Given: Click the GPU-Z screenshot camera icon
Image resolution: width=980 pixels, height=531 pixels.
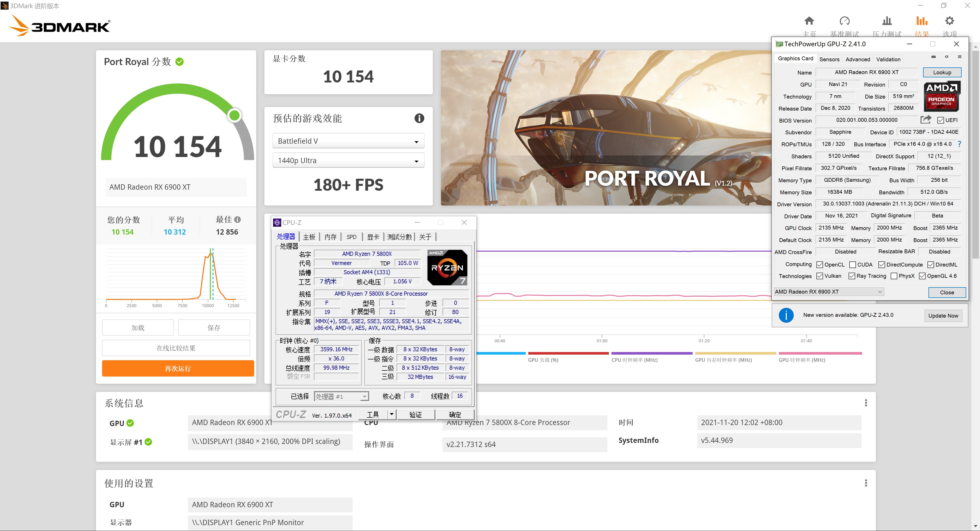Looking at the screenshot, I should [934, 57].
